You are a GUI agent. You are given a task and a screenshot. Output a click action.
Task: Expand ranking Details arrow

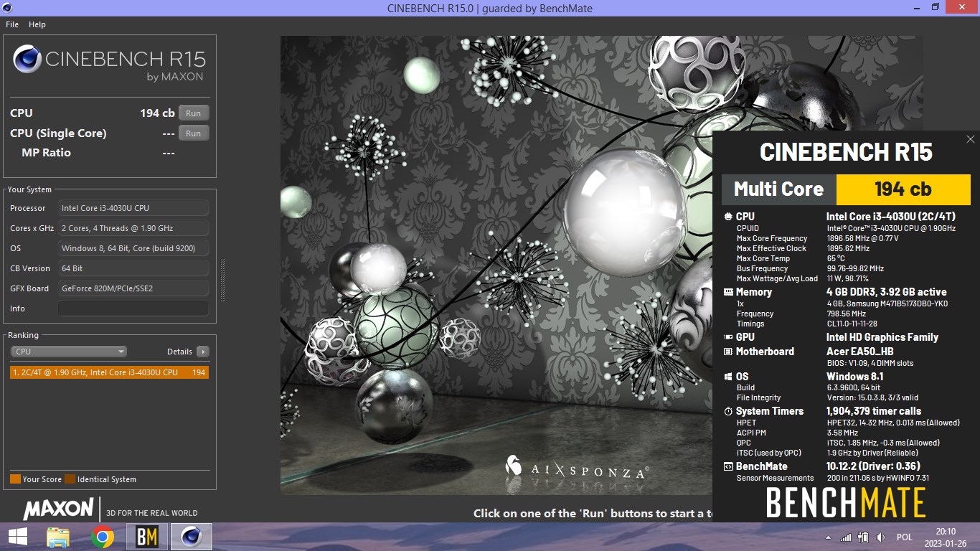click(x=203, y=352)
